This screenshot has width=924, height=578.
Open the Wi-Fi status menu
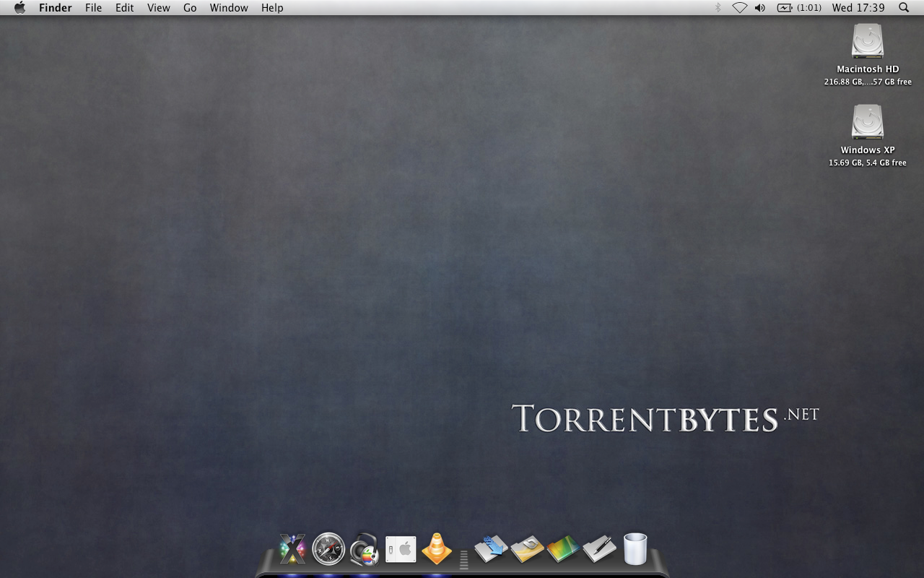pos(739,8)
